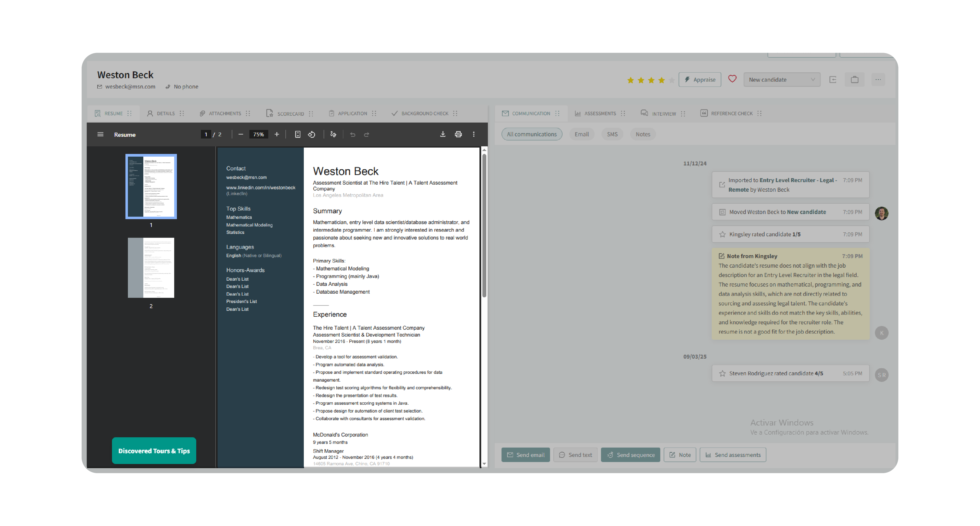Toggle the favorite heart for Weston Beck
The image size is (980, 526).
[732, 79]
